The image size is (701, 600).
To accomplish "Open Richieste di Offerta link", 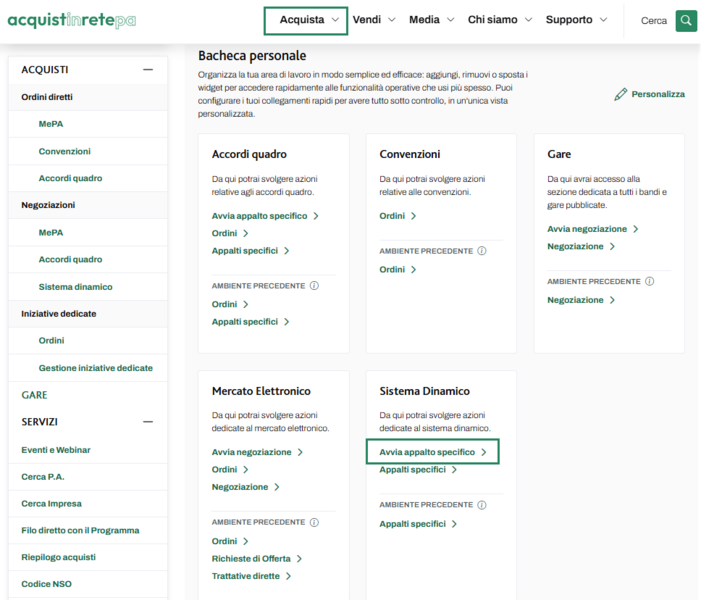I will coord(256,558).
